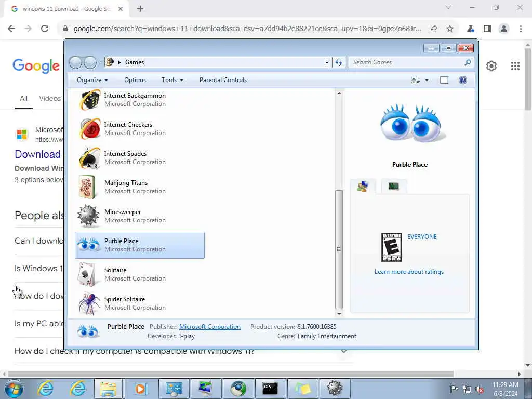
Task: Click the Genre value Family Entertainment
Action: [x=327, y=336]
